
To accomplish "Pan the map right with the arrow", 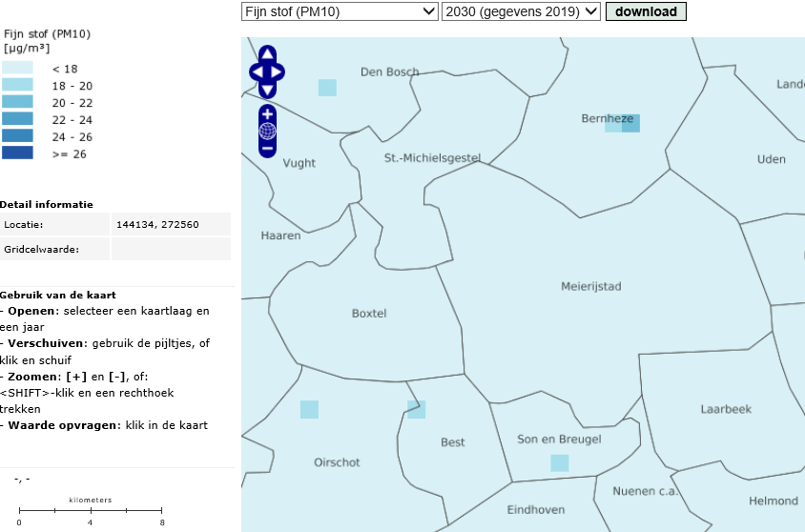I will pos(279,72).
